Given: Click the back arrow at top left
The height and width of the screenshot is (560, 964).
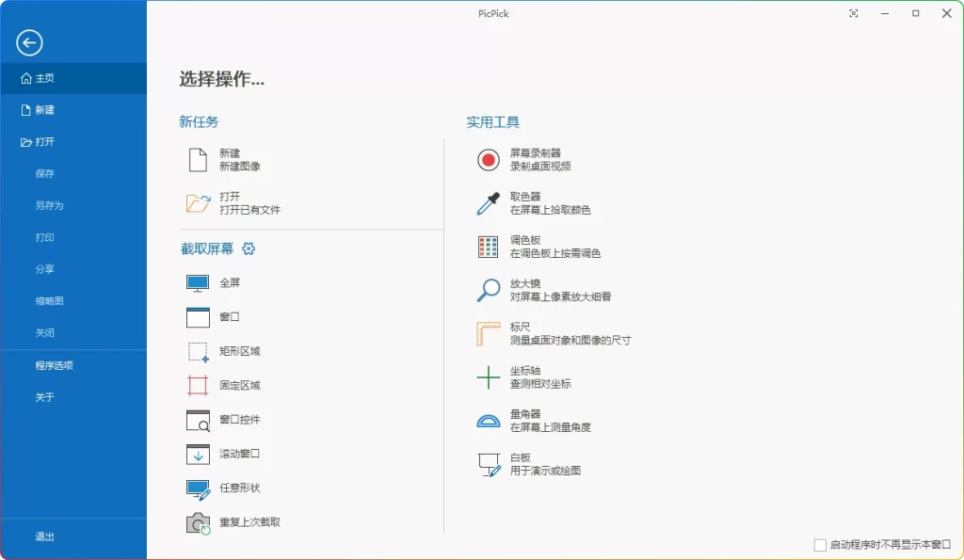Looking at the screenshot, I should click(29, 43).
